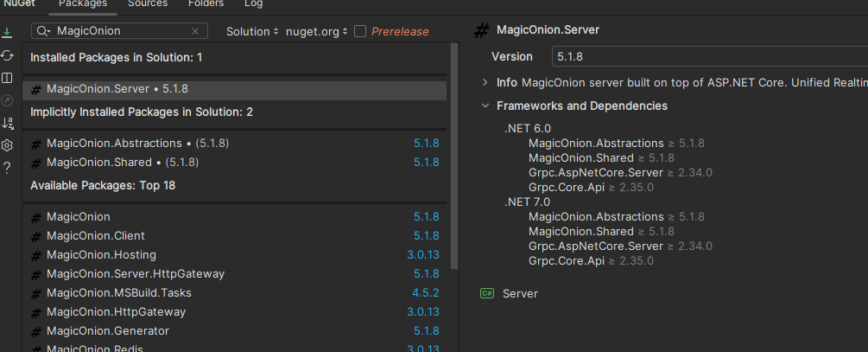Switch to the Packages tab
The image size is (868, 352).
pyautogui.click(x=83, y=3)
